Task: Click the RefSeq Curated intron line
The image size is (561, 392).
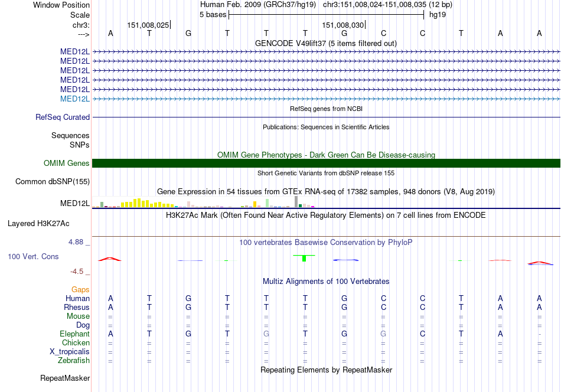Action: click(327, 117)
